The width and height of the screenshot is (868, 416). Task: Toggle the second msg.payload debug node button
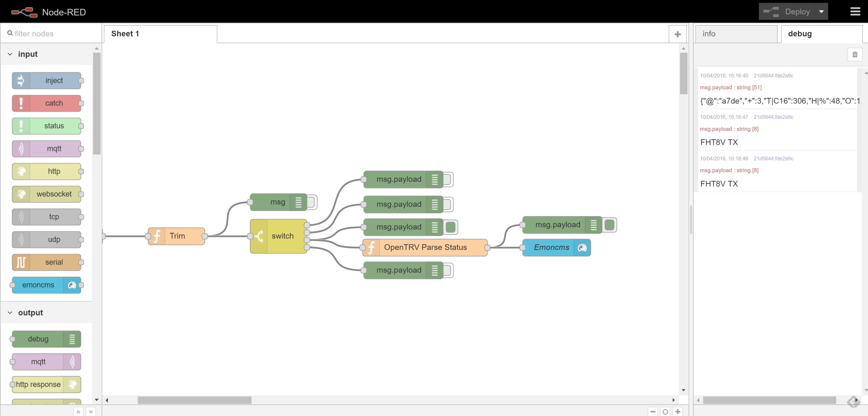coord(447,204)
